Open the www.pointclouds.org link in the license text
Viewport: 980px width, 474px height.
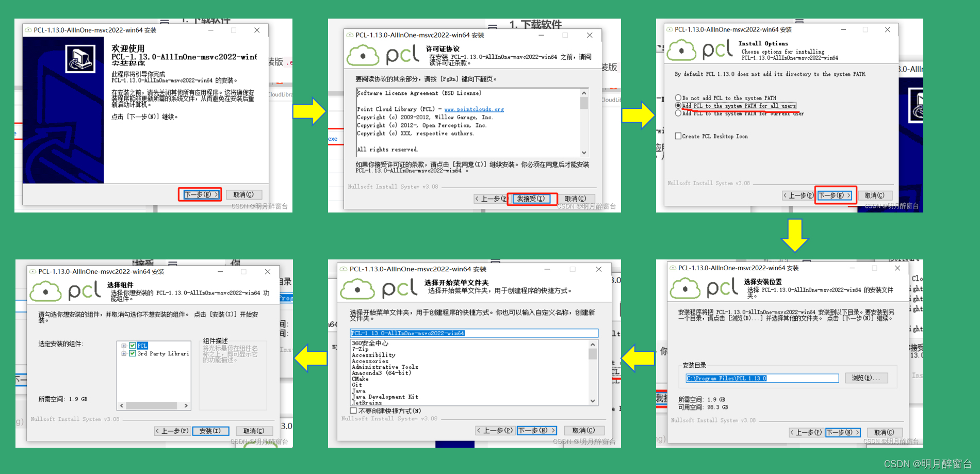point(474,109)
